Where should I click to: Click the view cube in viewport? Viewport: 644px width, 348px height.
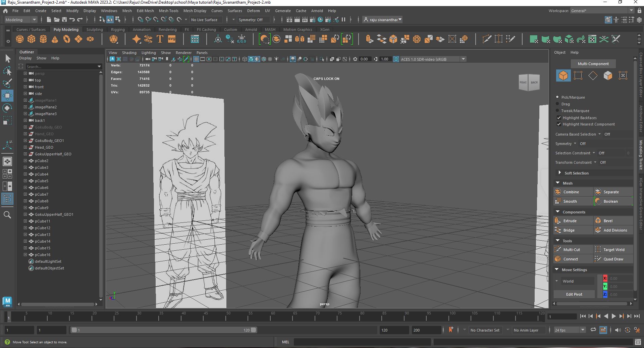pos(529,82)
